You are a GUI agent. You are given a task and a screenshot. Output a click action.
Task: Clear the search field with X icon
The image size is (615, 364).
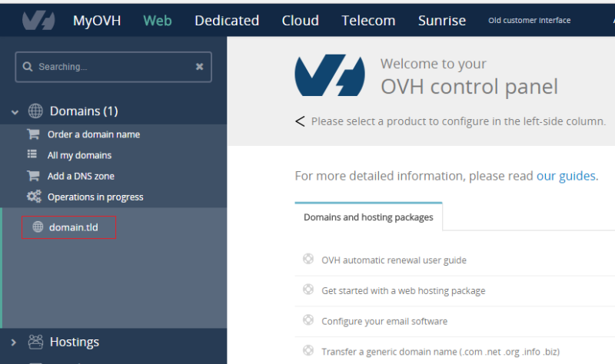(199, 67)
